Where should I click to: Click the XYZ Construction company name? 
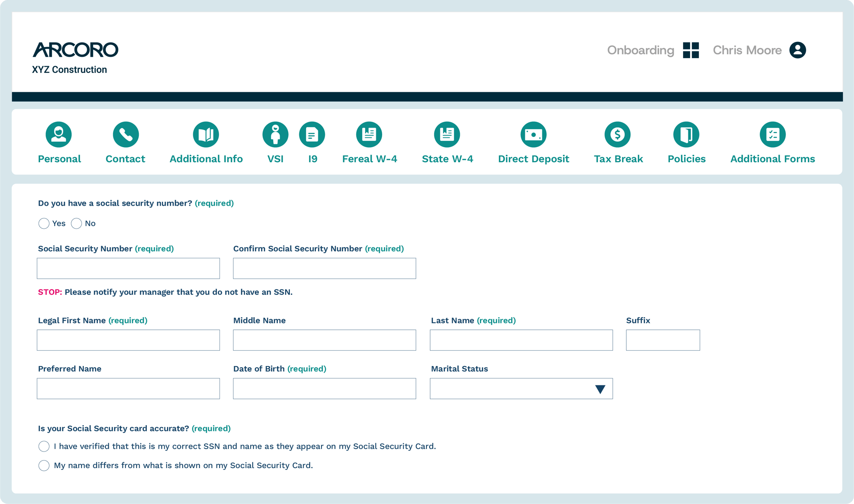tap(70, 70)
